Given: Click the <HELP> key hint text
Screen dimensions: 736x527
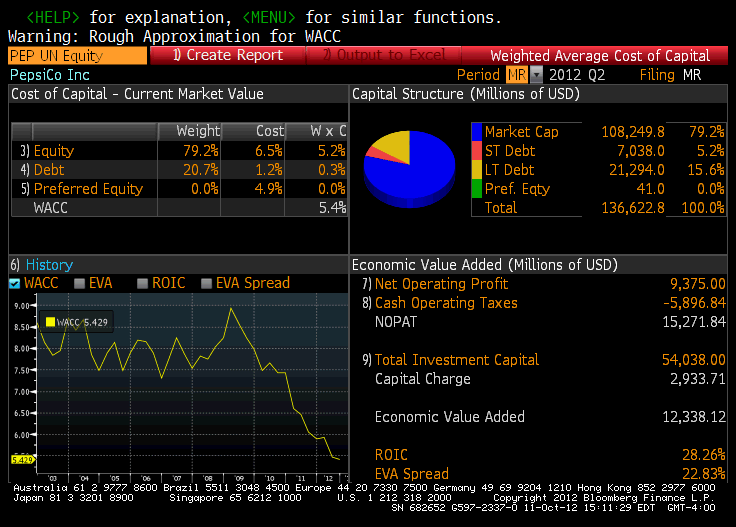Looking at the screenshot, I should (x=53, y=17).
